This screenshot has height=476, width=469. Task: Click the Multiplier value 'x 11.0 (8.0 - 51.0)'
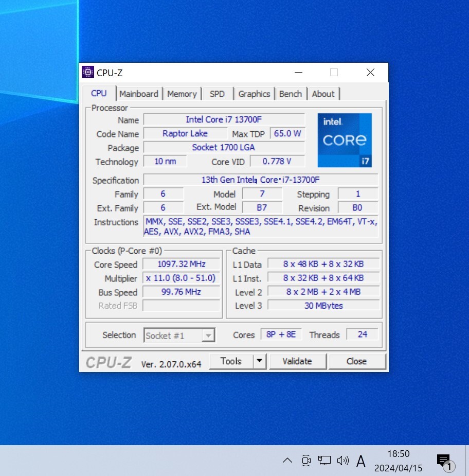click(181, 278)
